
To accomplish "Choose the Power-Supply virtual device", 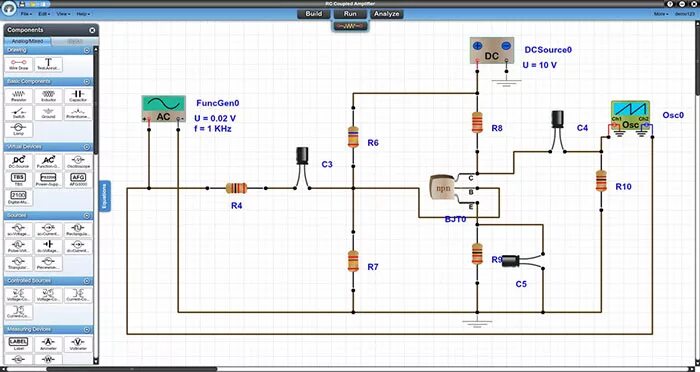I will point(49,179).
